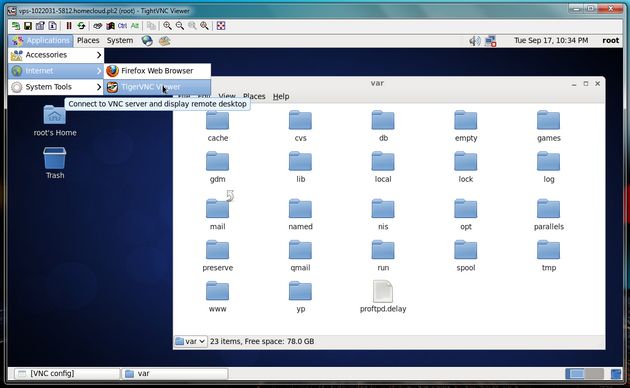
Task: Open the var location dropdown in the status bar
Action: click(191, 341)
